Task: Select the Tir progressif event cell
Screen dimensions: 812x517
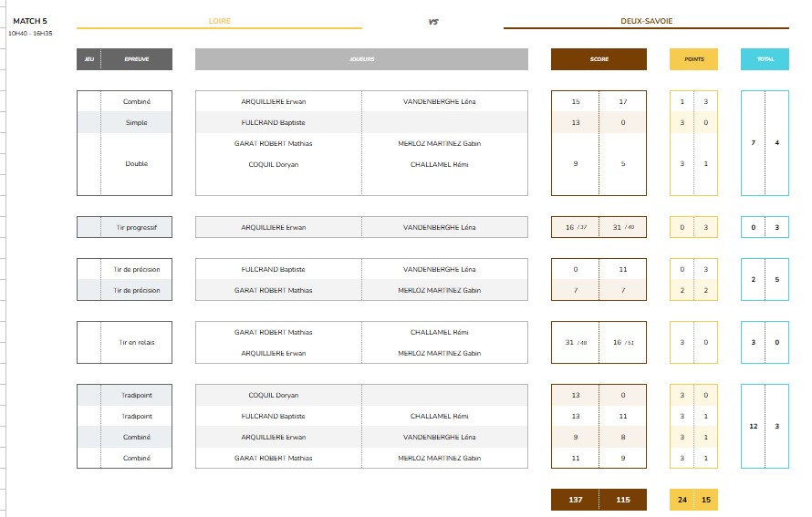Action: (136, 227)
